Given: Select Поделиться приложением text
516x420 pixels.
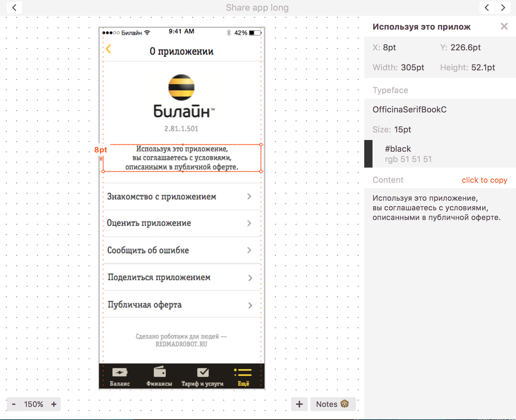Looking at the screenshot, I should click(159, 277).
